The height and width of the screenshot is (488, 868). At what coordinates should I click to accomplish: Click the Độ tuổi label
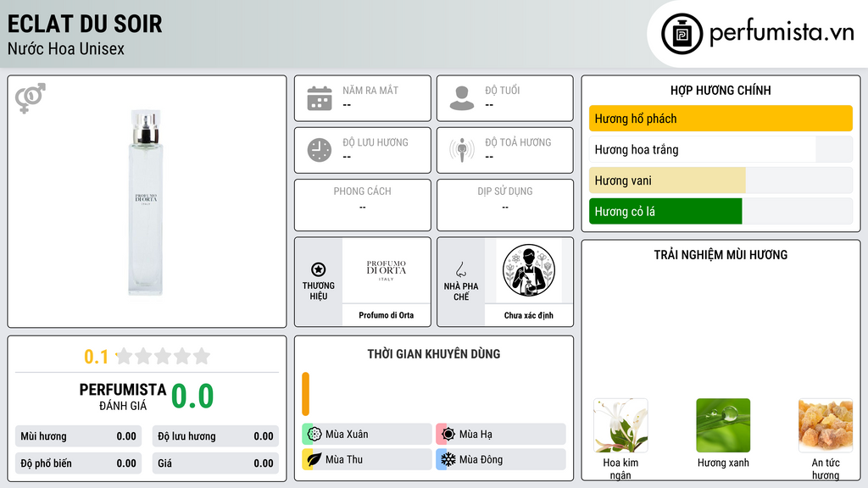point(503,90)
